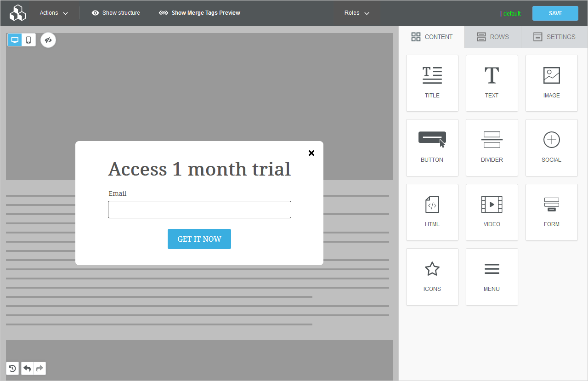Switch to the Settings tab

(554, 37)
